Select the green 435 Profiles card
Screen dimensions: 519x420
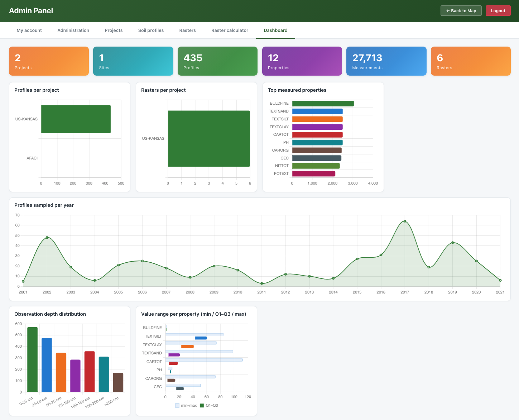click(217, 61)
